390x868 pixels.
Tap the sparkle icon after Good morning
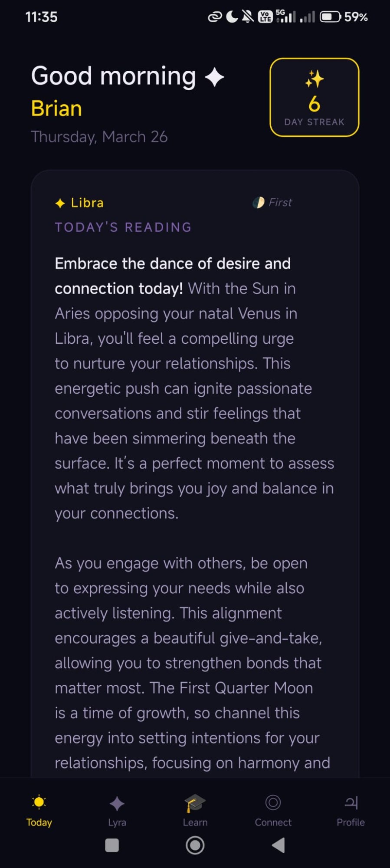pyautogui.click(x=214, y=78)
